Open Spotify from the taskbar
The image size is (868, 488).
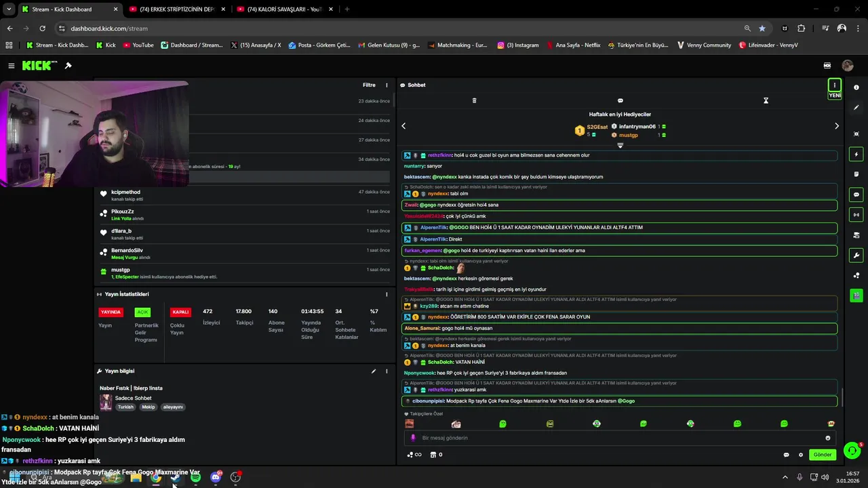point(195,477)
